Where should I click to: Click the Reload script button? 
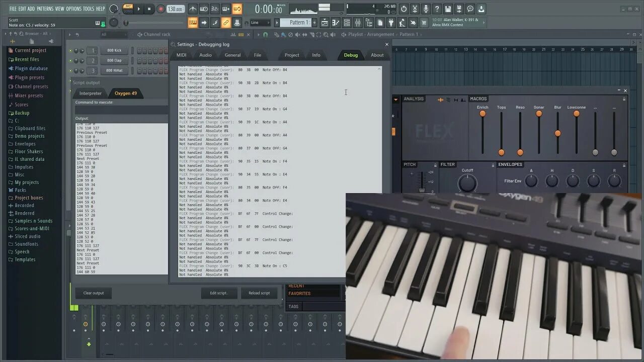259,293
